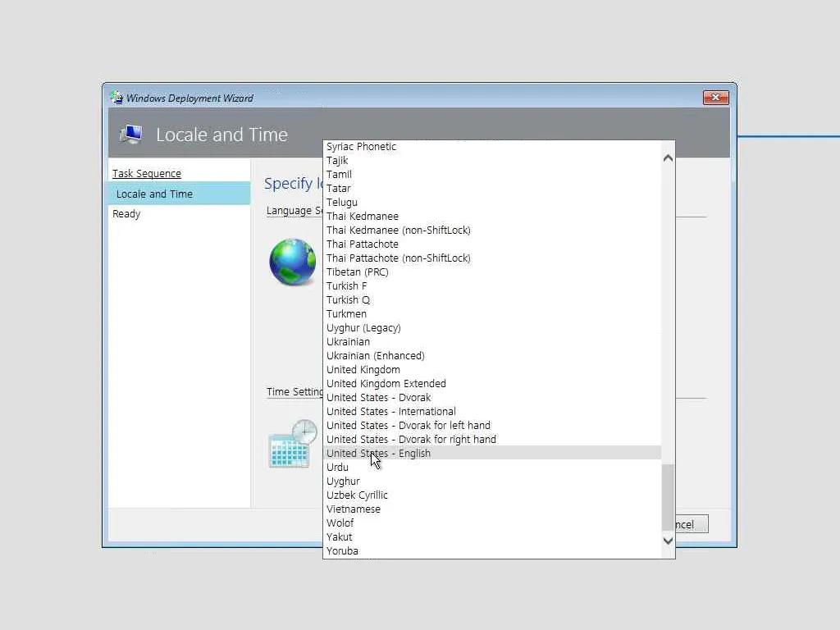Select United Kingdom Extended layout

492,384
